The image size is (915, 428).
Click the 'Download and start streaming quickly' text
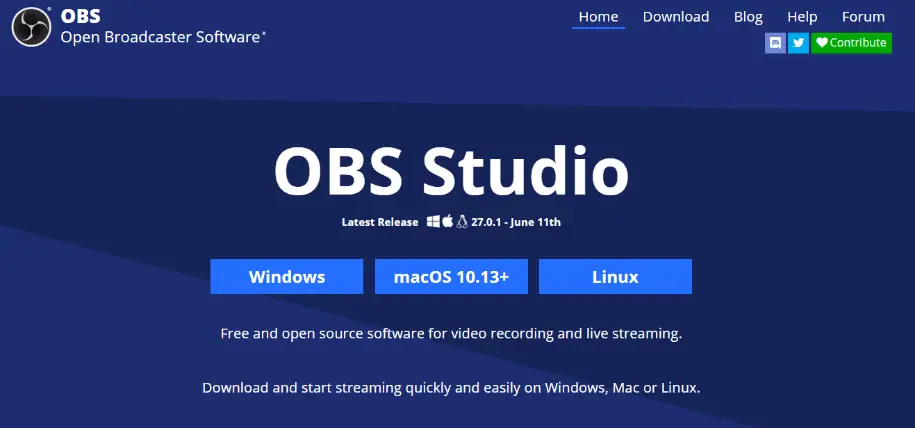(451, 388)
